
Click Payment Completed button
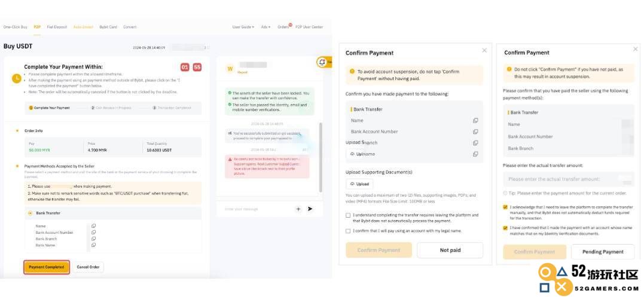[47, 267]
